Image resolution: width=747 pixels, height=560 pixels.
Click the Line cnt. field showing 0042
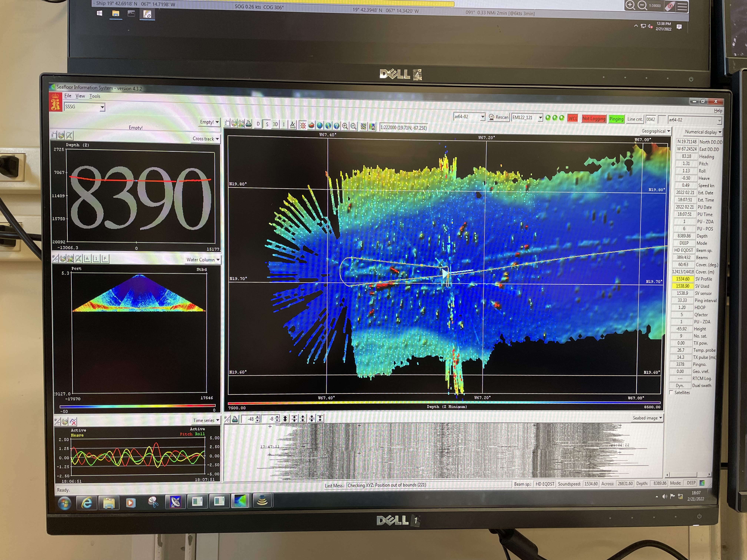[651, 119]
